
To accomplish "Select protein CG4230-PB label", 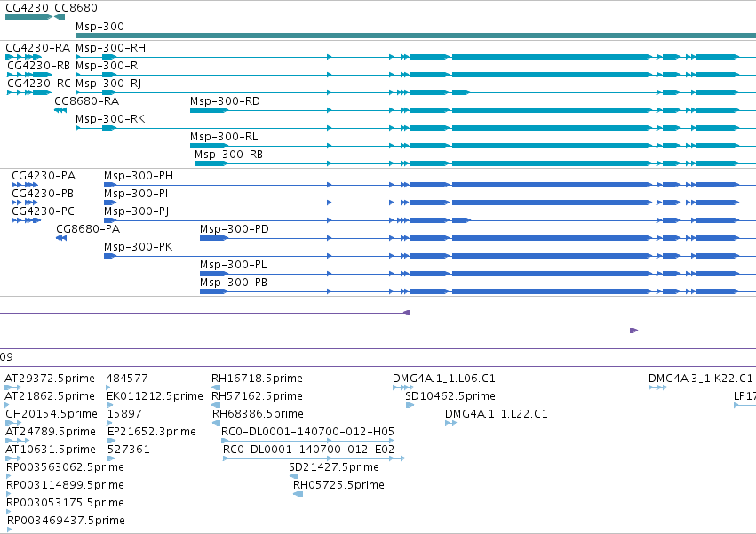I will click(x=43, y=194).
